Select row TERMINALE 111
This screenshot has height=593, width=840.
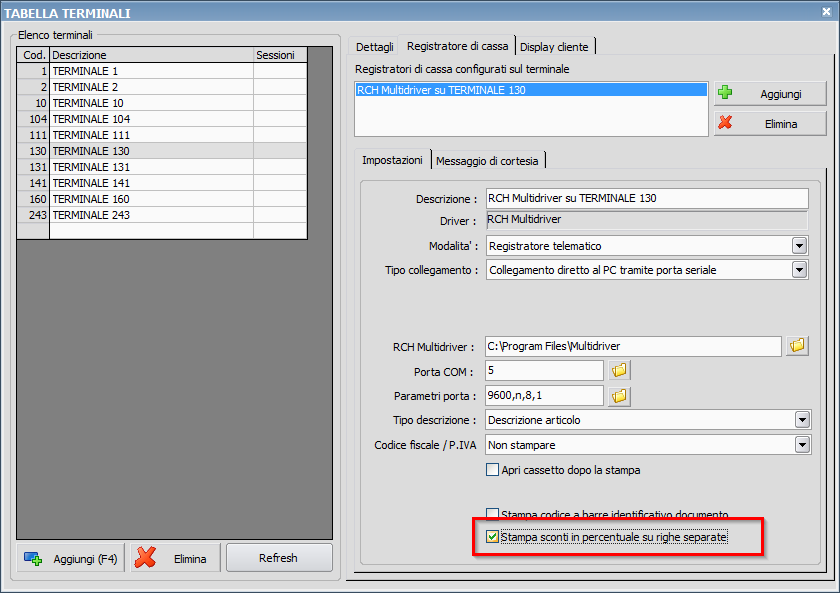click(162, 135)
